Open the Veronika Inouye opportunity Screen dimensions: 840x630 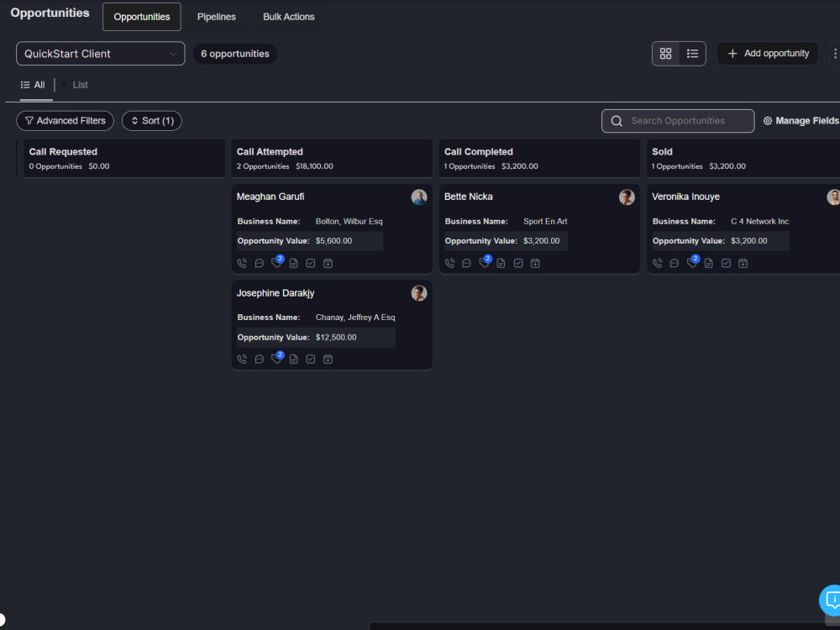click(685, 197)
